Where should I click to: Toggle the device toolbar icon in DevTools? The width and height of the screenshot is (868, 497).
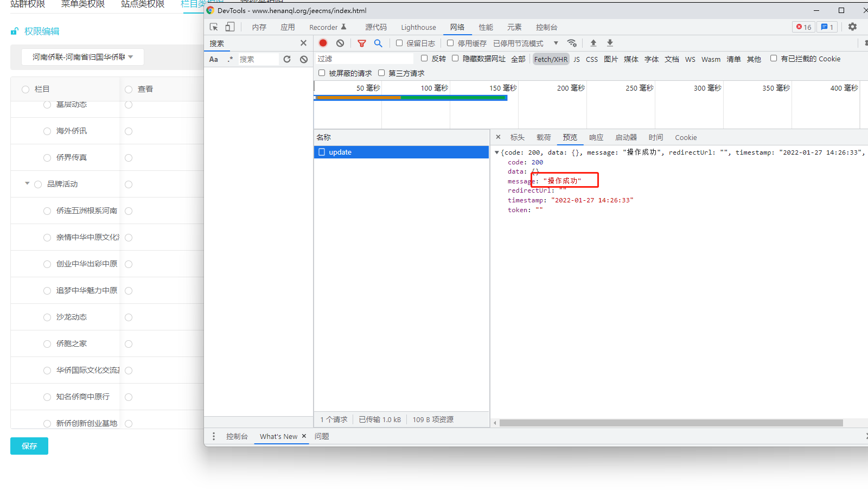[x=230, y=27]
